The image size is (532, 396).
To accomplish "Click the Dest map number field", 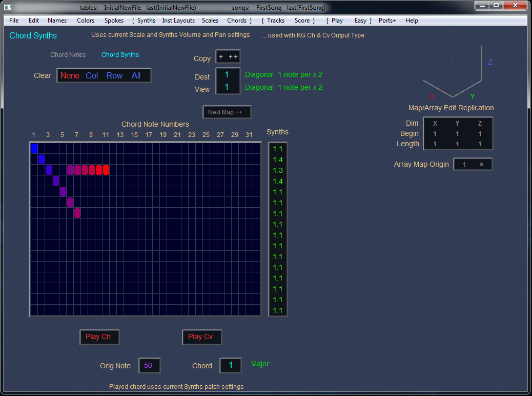I will pyautogui.click(x=227, y=75).
